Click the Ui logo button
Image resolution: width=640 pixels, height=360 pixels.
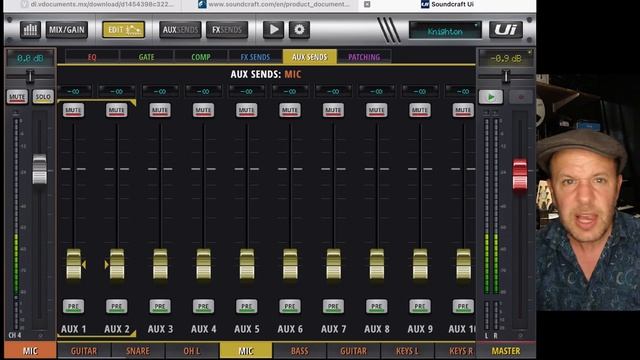coord(506,30)
